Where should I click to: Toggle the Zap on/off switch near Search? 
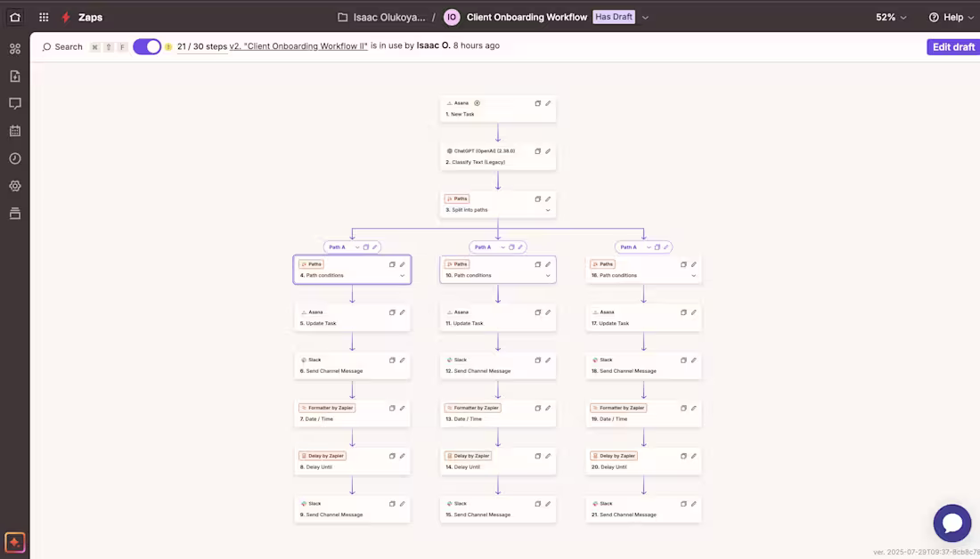pos(146,45)
